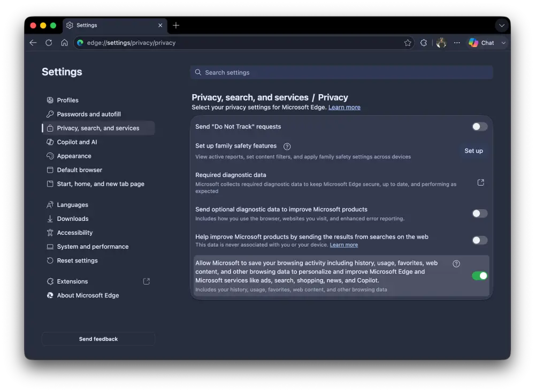The width and height of the screenshot is (535, 392).
Task: Open About Microsoft Edge
Action: click(x=98, y=295)
